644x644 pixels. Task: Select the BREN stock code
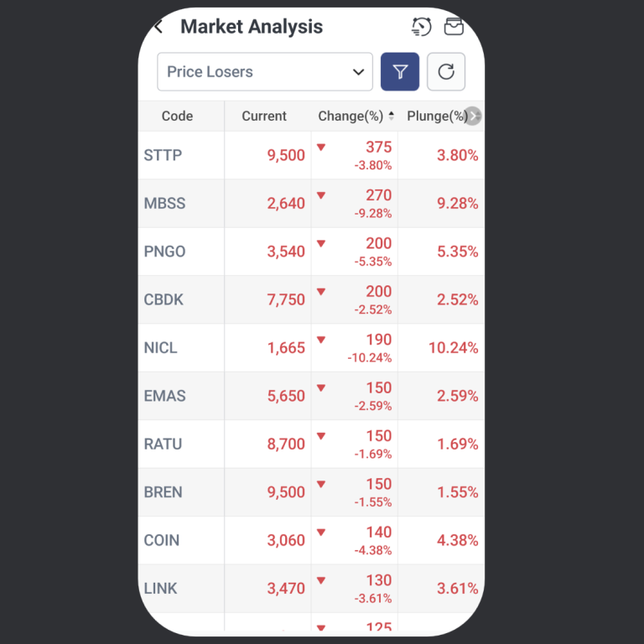tap(164, 492)
